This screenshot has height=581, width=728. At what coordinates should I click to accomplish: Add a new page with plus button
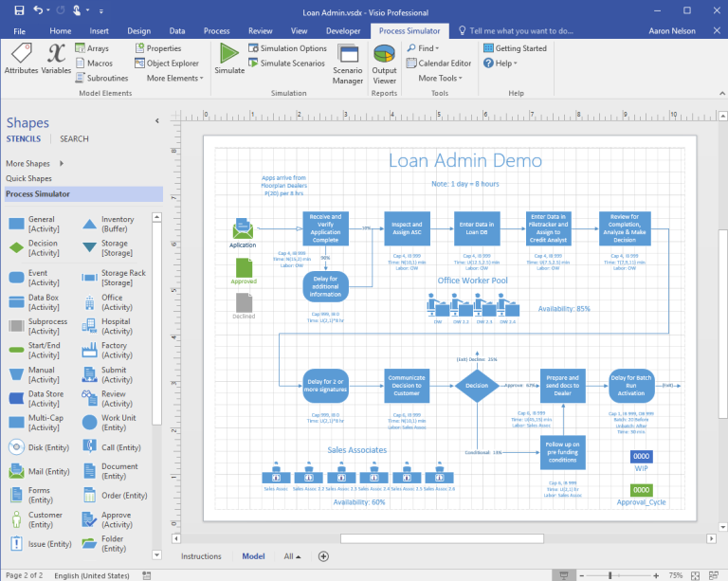click(x=323, y=556)
